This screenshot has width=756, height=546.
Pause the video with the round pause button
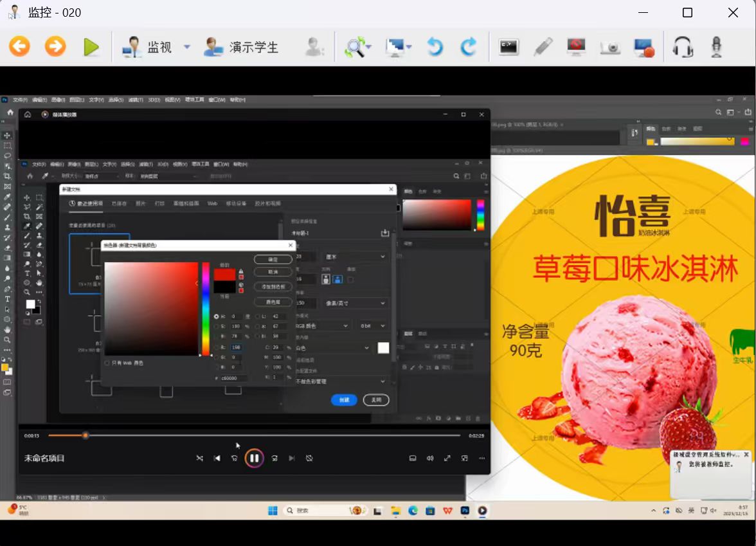pos(254,458)
